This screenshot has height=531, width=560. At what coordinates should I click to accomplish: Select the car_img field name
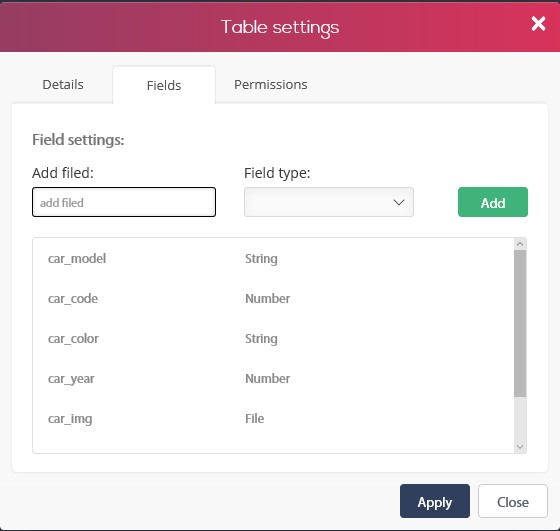[70, 419]
